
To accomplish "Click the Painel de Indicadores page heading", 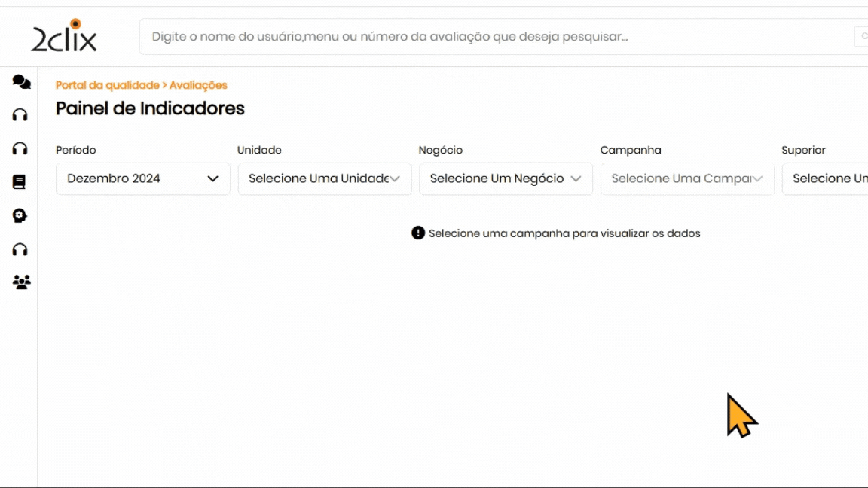I will [150, 108].
